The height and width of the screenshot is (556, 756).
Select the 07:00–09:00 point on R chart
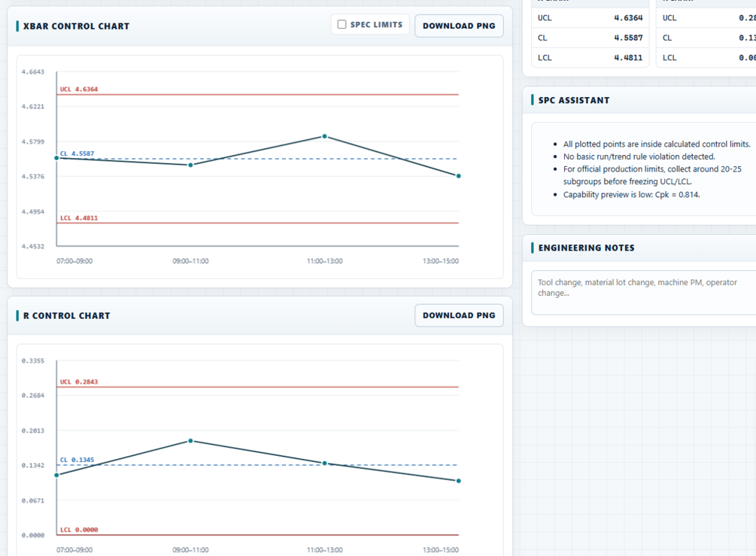(x=56, y=475)
